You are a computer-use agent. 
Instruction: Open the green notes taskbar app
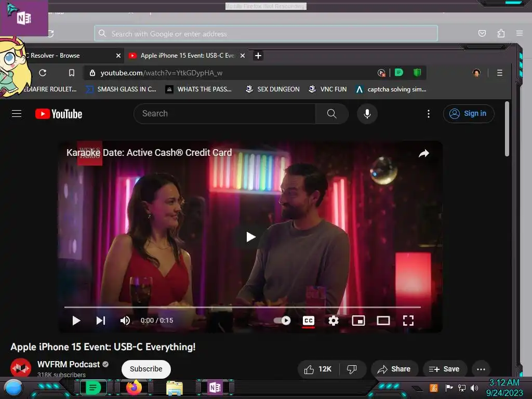coord(93,388)
